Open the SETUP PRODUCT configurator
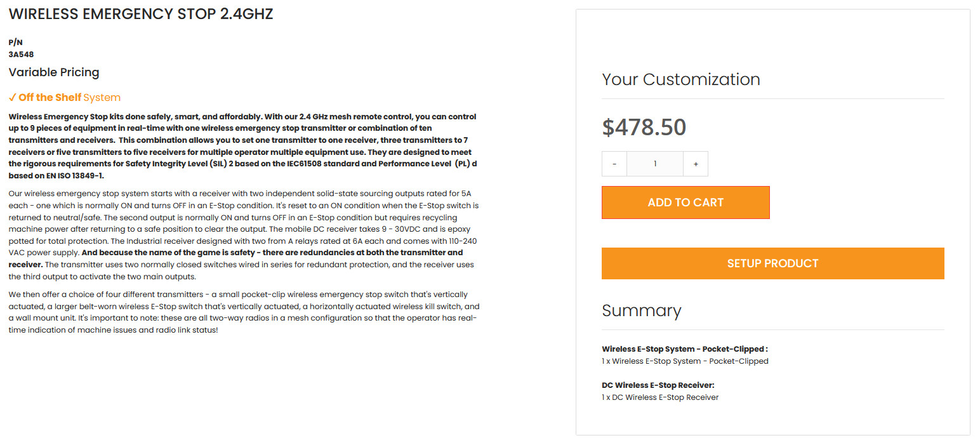This screenshot has height=445, width=980. tap(772, 263)
